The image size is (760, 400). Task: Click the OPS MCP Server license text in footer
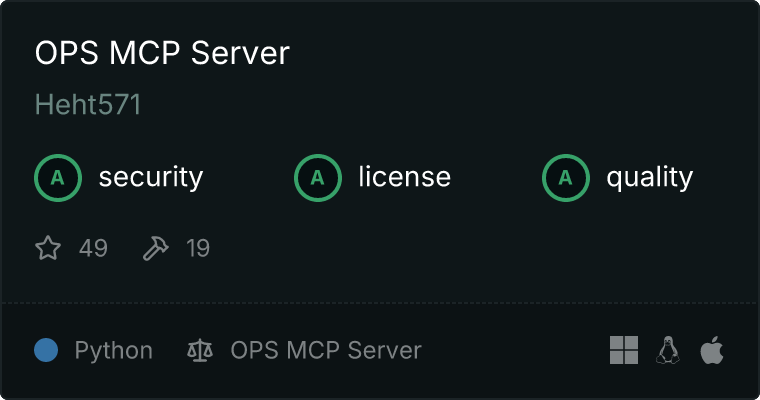click(x=326, y=351)
